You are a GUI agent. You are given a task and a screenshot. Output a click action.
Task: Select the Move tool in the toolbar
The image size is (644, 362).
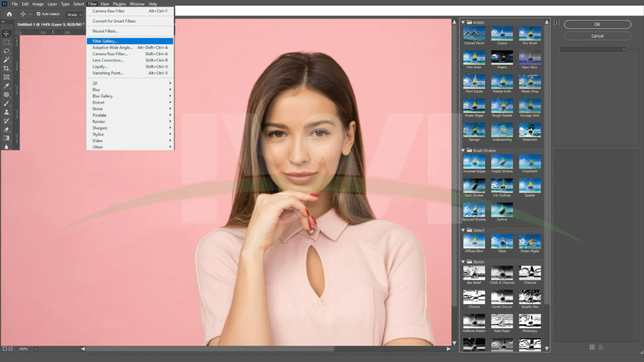click(x=6, y=33)
